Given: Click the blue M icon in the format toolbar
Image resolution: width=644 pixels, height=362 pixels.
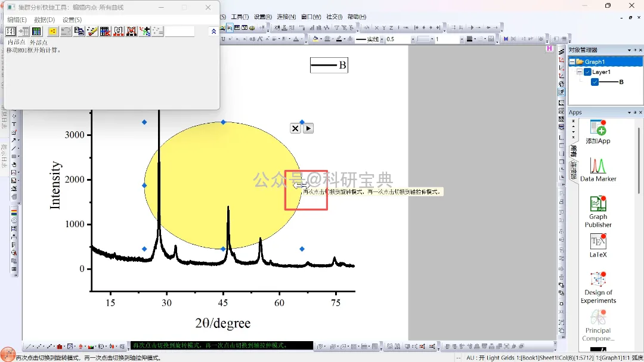Looking at the screenshot, I should (506, 39).
